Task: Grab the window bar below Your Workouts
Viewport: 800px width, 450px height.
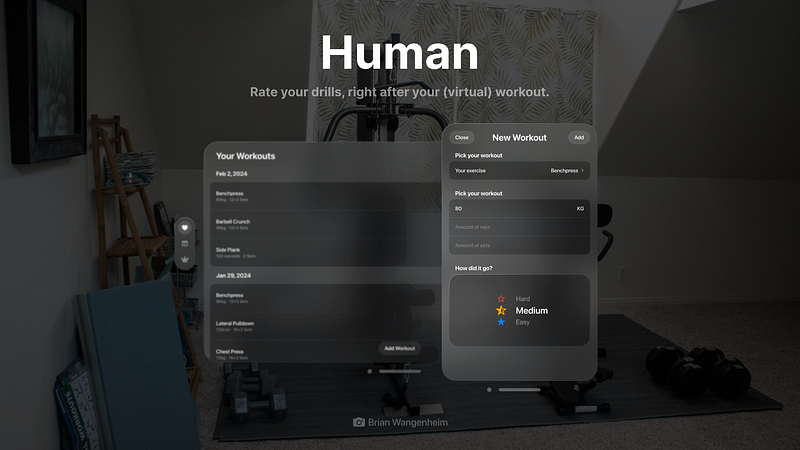Action: tap(400, 371)
